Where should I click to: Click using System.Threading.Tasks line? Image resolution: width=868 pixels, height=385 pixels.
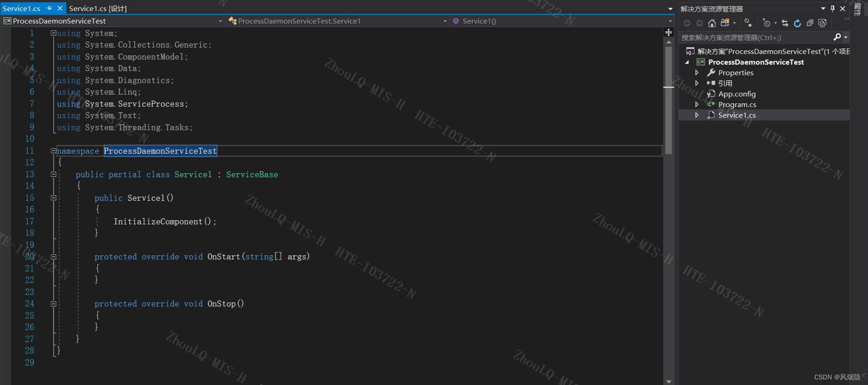click(x=125, y=127)
